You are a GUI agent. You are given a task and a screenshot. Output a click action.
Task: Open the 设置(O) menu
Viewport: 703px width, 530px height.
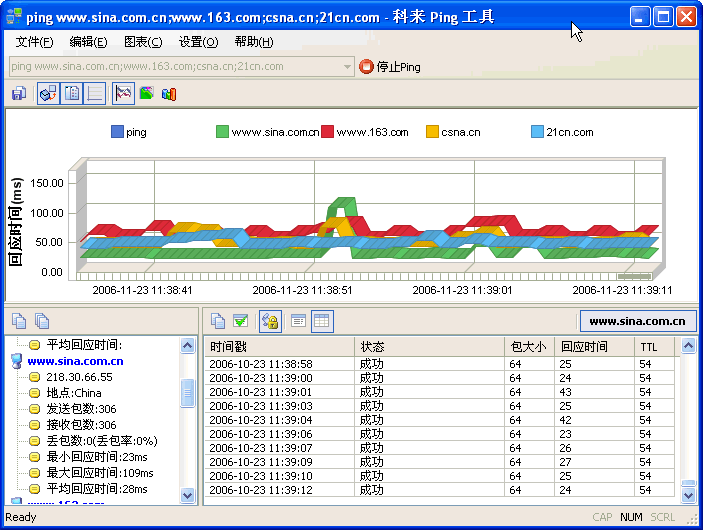click(198, 41)
